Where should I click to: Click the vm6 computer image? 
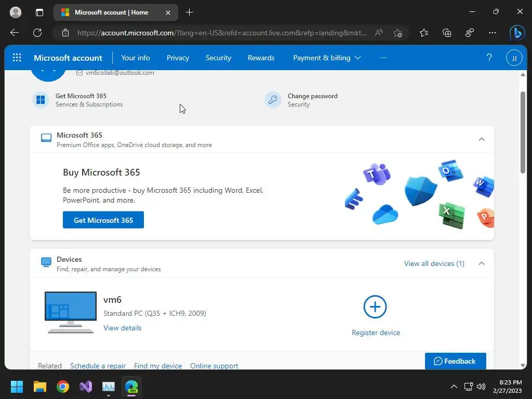coord(71,312)
